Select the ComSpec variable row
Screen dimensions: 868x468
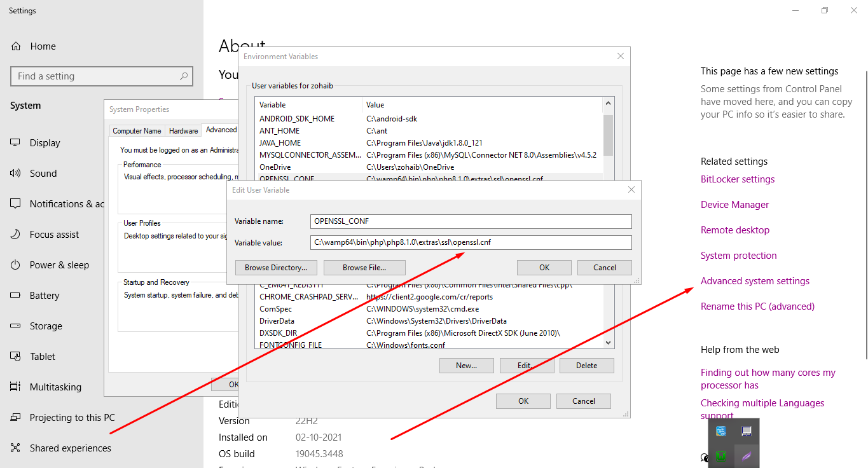(429, 309)
